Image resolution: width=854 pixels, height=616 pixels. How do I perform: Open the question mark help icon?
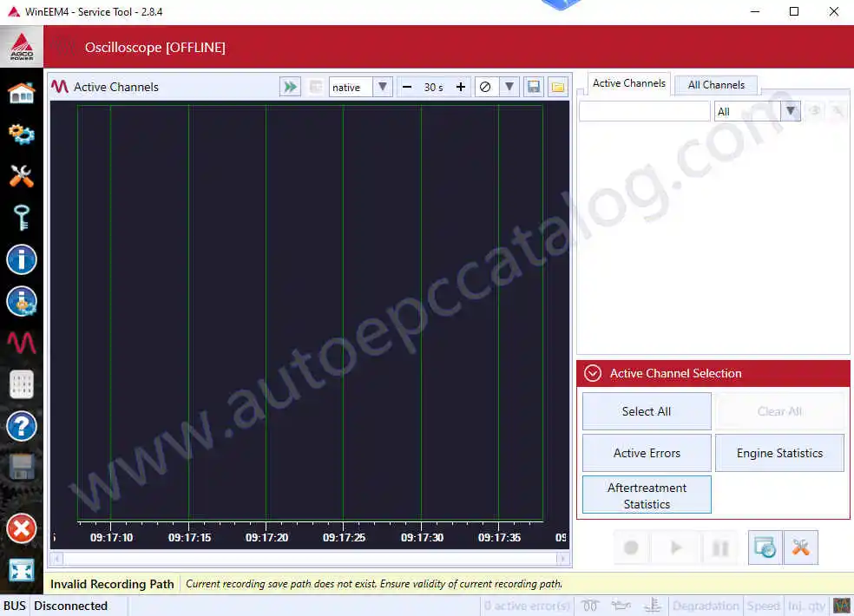tap(22, 426)
